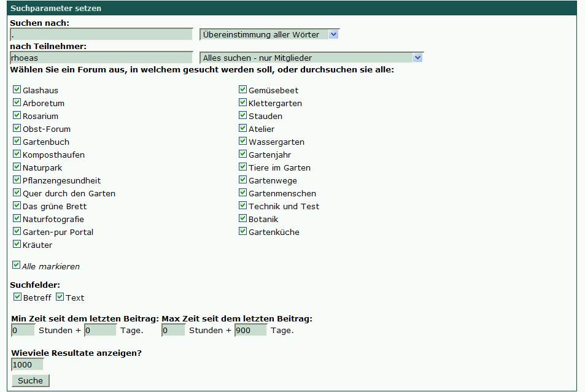585x392 pixels.
Task: Toggle the Gartenwege checkbox
Action: tap(243, 179)
